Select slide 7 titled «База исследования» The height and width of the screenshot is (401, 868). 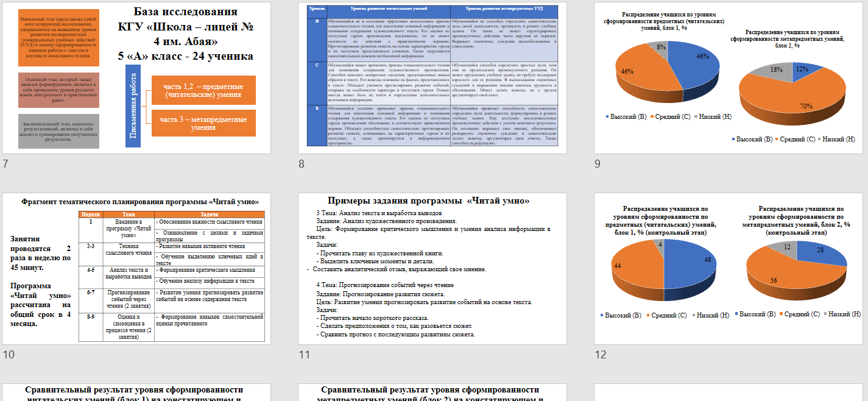(x=136, y=77)
